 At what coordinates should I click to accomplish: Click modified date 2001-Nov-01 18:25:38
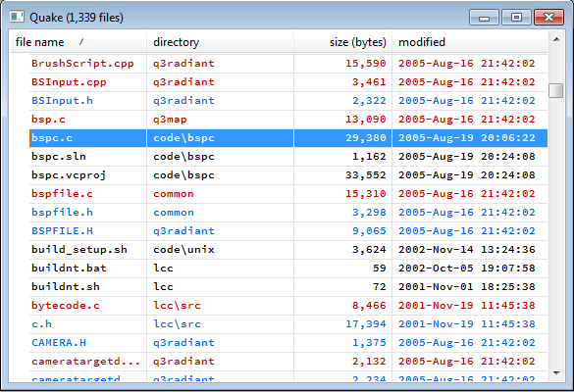[x=467, y=287]
